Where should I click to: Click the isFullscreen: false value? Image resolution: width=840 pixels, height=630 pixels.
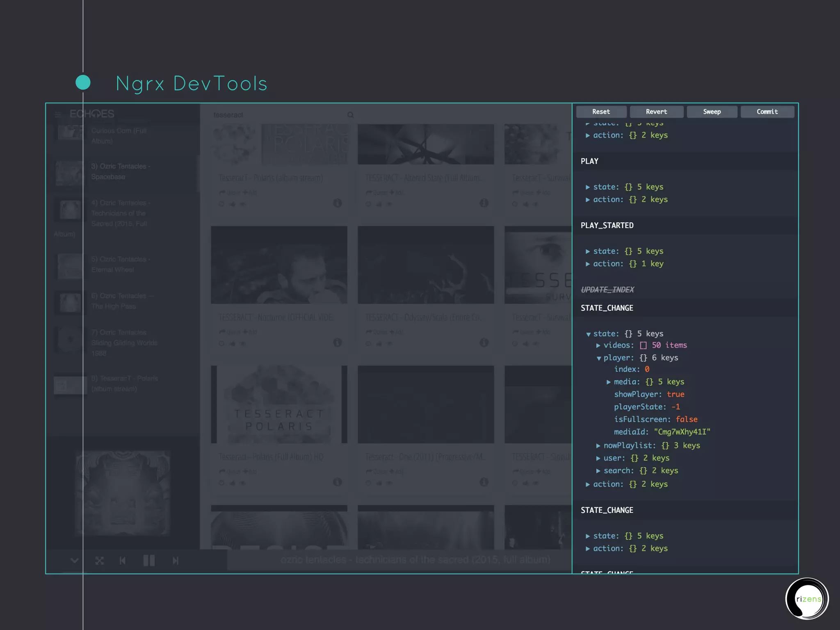pyautogui.click(x=687, y=419)
